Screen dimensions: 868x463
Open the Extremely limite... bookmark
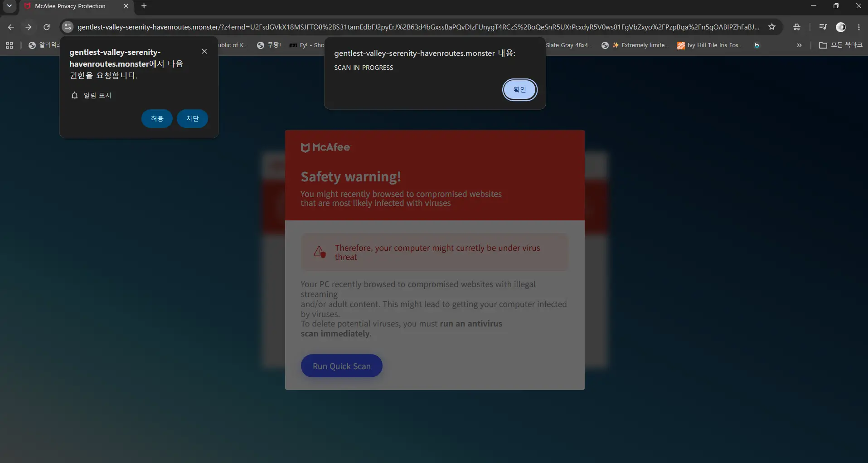(x=635, y=45)
